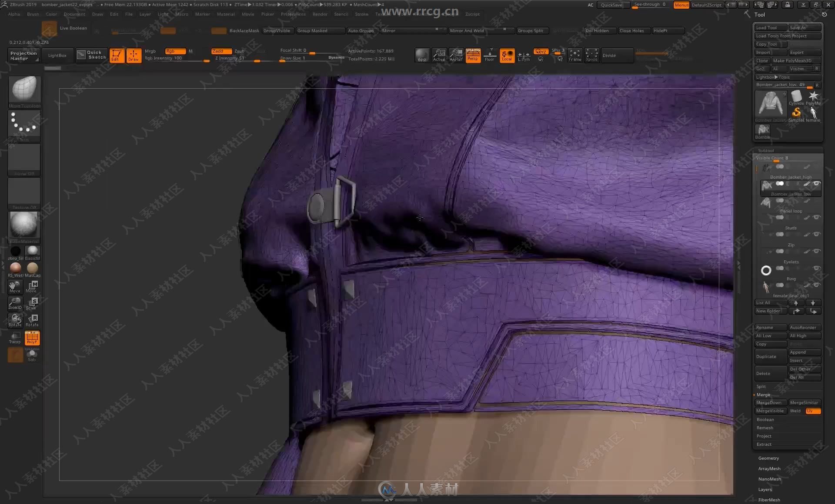Expand the NanoMesh section
835x504 pixels.
769,479
